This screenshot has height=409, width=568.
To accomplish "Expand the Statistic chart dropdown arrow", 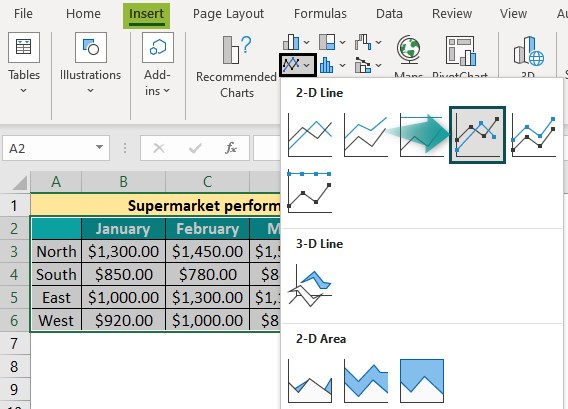I will 342,66.
